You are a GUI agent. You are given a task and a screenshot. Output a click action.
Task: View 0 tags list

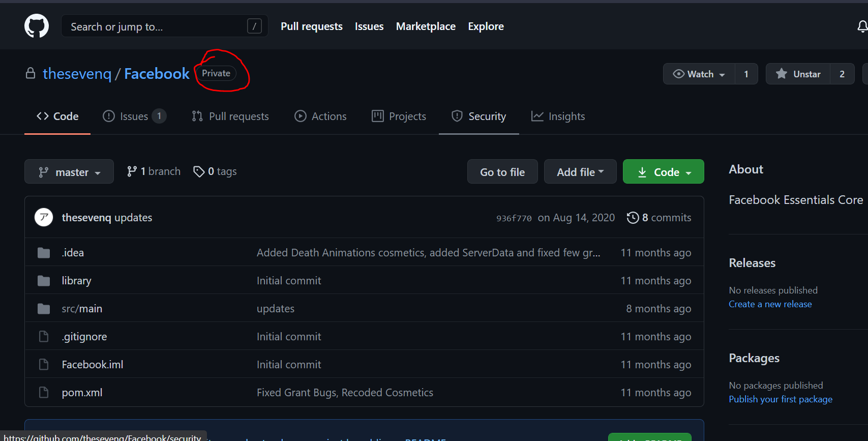pyautogui.click(x=215, y=171)
